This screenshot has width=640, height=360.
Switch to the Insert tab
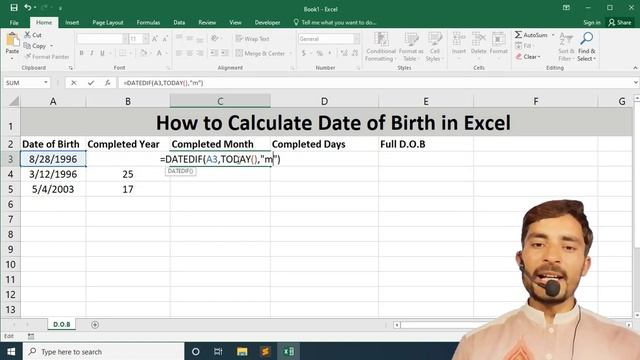point(72,22)
